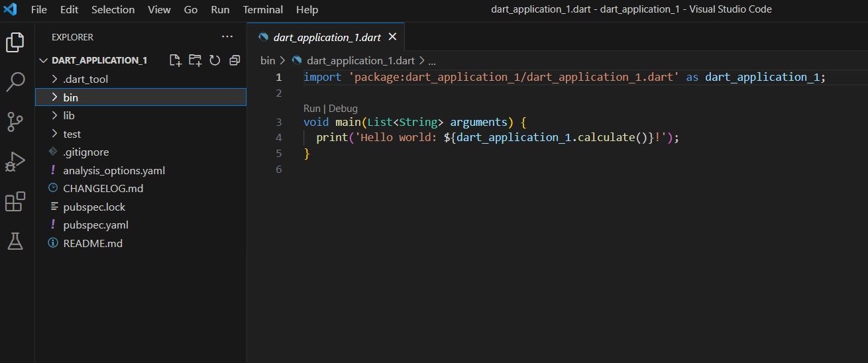Click the CHANGELOG.md clock icon
The width and height of the screenshot is (868, 363).
pos(53,188)
